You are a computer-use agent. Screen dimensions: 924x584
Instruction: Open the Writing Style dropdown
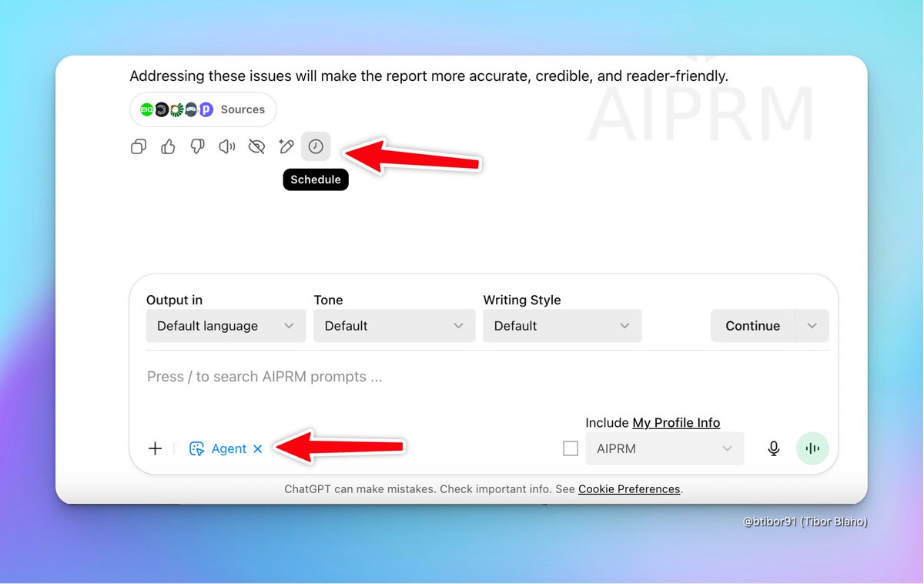point(561,325)
